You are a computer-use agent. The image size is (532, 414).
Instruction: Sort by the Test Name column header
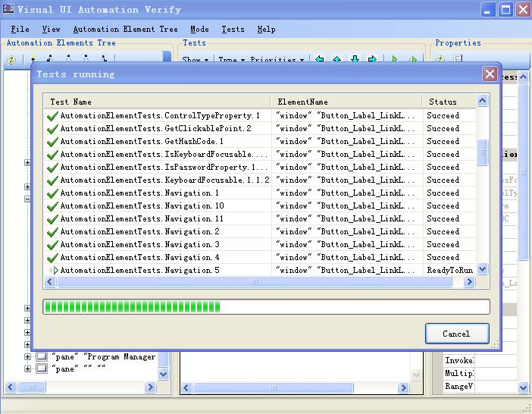pyautogui.click(x=157, y=102)
